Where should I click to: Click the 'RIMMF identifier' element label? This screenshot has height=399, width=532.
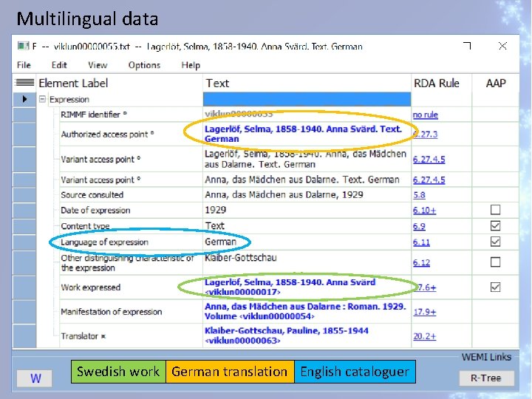(90, 115)
